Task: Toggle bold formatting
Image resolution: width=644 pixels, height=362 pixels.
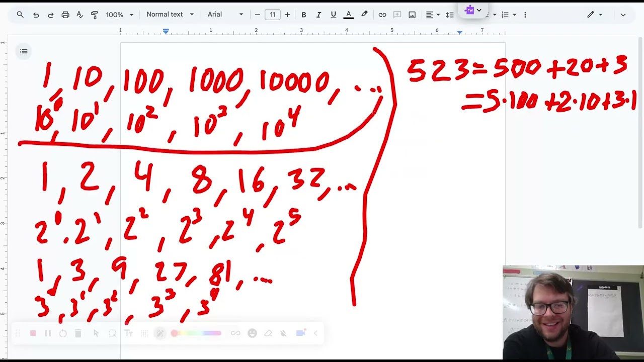Action: tap(303, 15)
